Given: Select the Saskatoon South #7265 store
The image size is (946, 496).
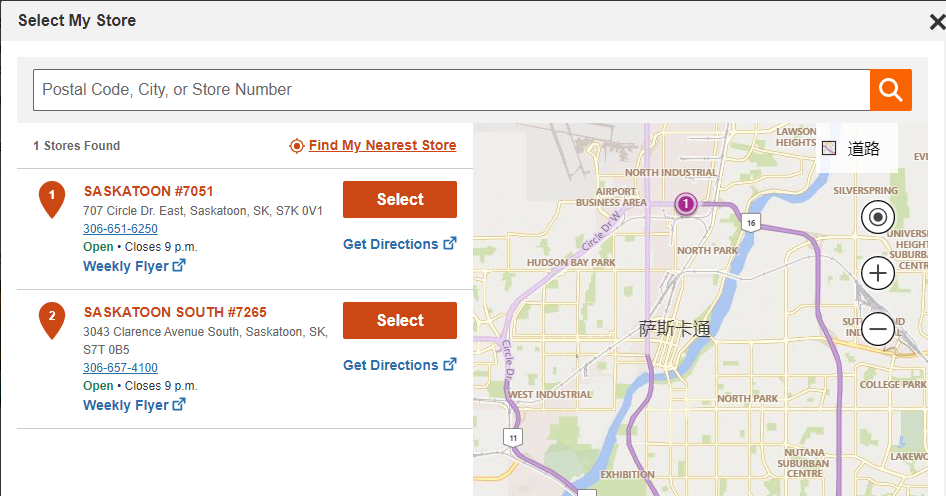Looking at the screenshot, I should point(399,320).
